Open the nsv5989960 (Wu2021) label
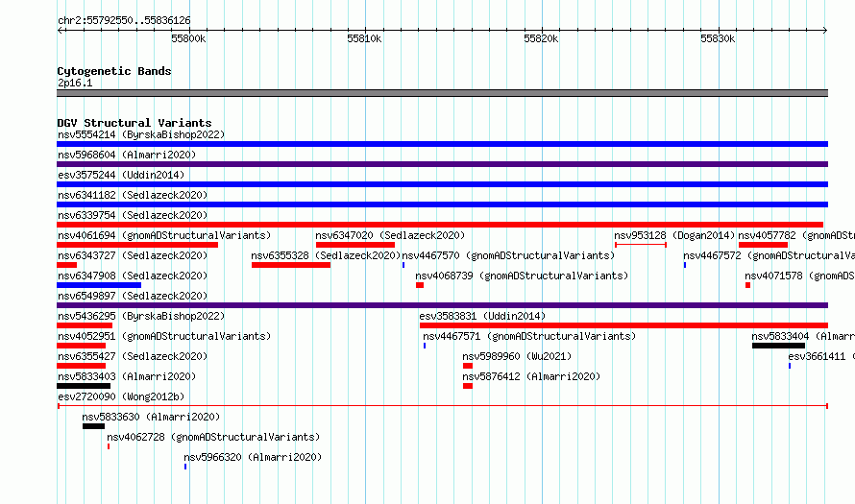 (x=517, y=356)
